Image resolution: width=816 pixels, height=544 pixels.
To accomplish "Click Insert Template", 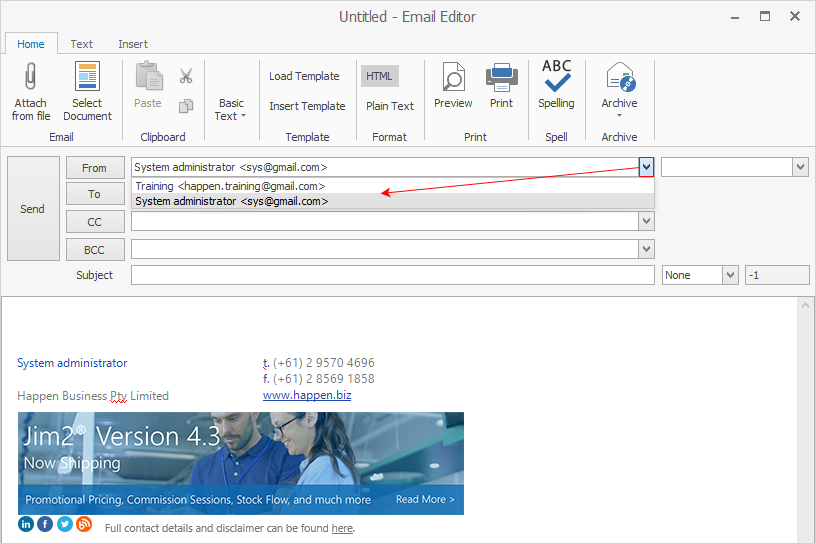I will coord(307,106).
